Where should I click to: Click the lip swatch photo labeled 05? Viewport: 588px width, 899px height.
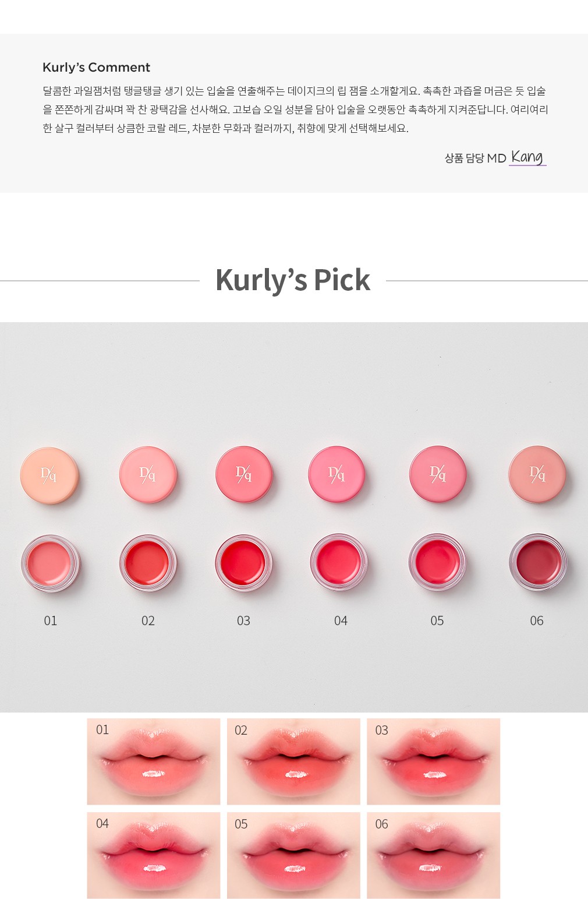click(293, 855)
